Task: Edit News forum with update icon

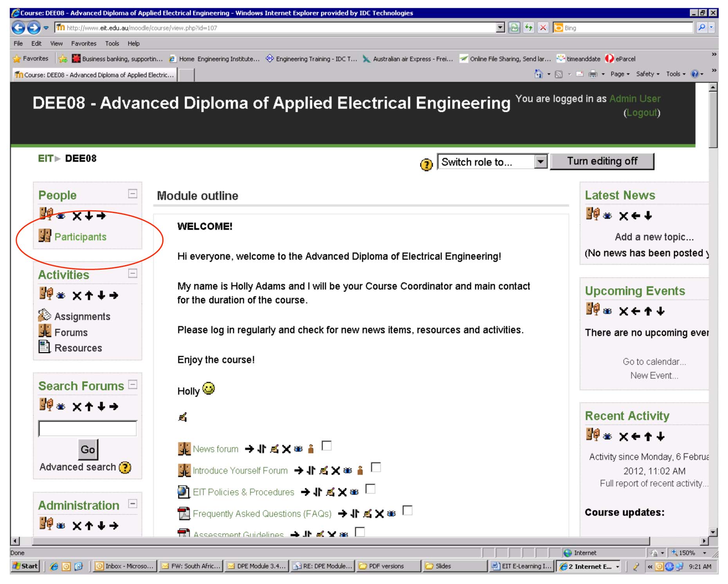Action: point(275,449)
